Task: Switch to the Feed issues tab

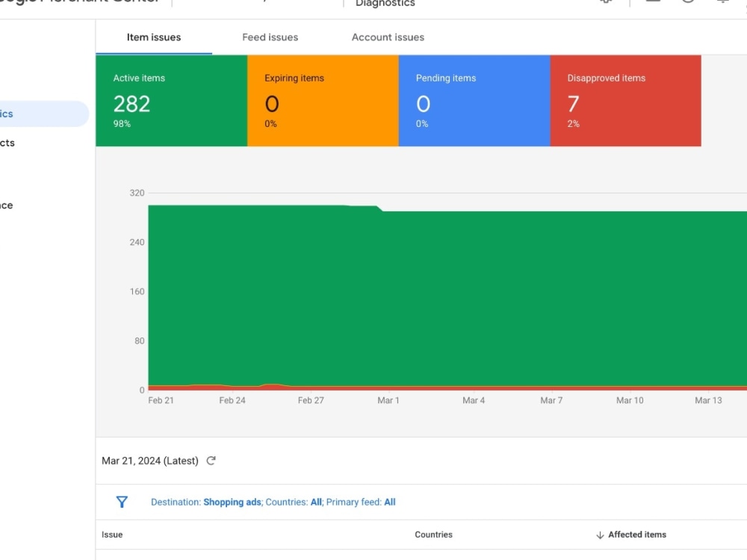Action: click(270, 37)
